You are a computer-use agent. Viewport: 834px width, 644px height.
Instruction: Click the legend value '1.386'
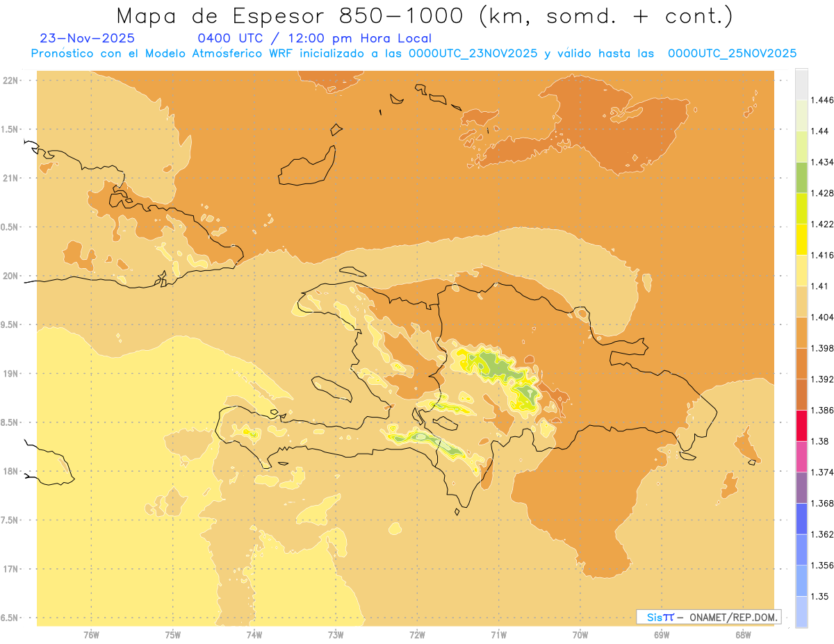[x=821, y=410]
